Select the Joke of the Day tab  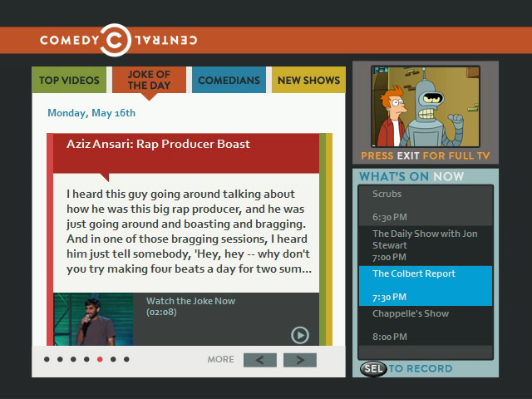point(149,81)
